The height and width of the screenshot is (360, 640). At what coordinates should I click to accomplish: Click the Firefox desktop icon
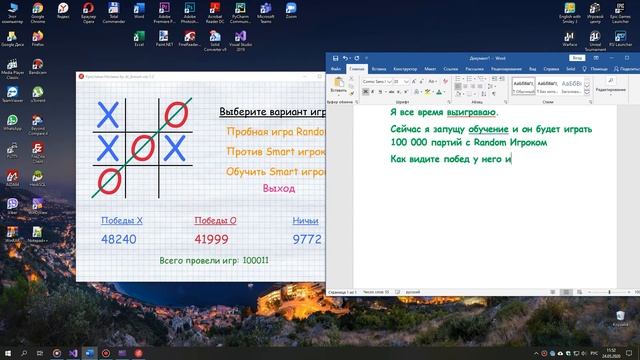click(x=38, y=39)
